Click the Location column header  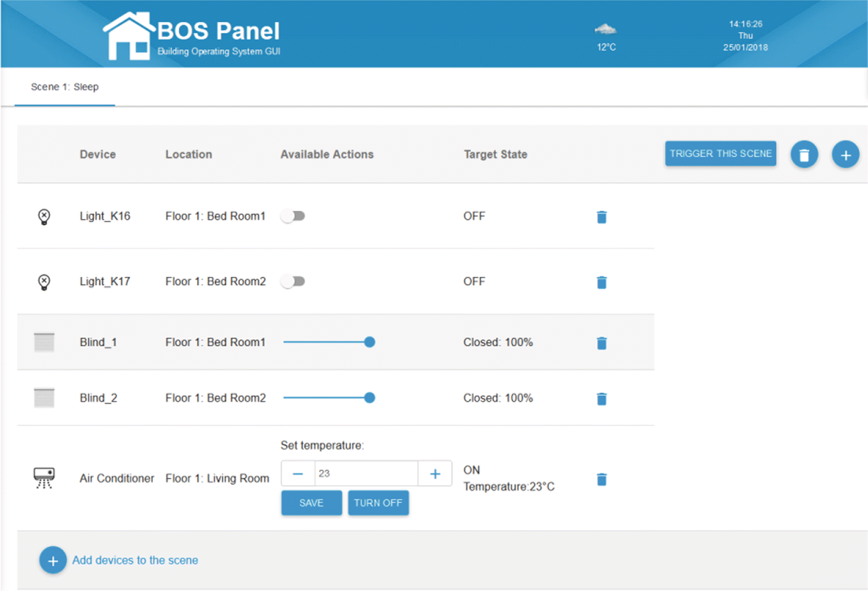point(189,154)
